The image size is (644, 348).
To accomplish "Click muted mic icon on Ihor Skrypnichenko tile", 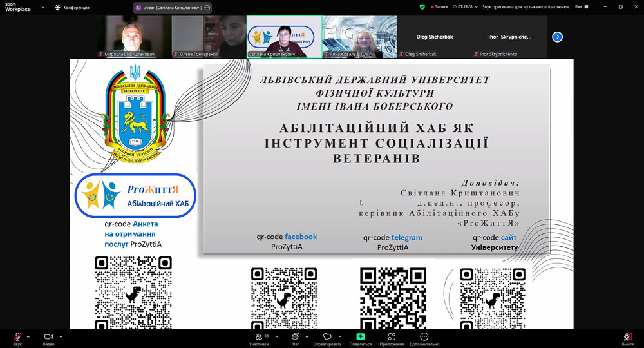I will (x=477, y=54).
